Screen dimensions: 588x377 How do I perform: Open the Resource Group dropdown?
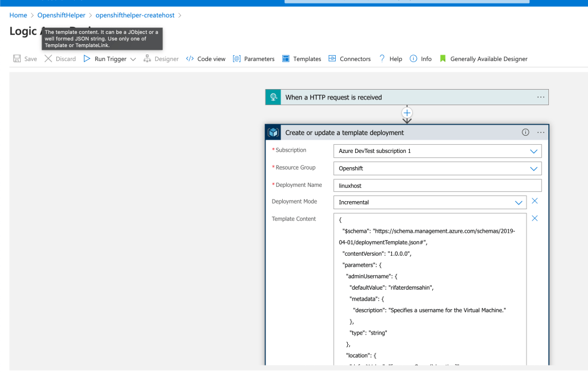[437, 168]
